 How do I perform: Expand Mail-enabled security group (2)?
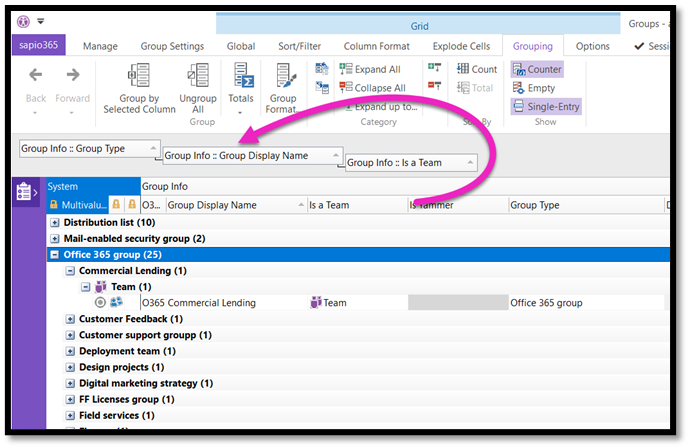coord(54,239)
